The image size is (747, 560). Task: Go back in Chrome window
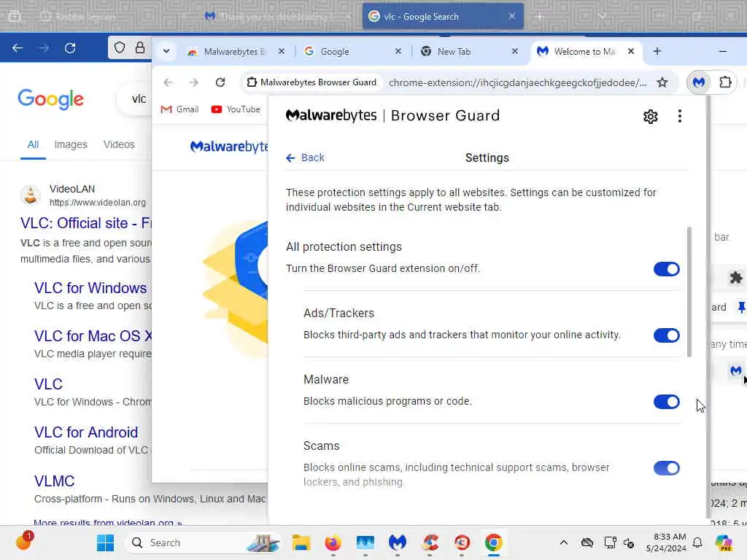168,82
